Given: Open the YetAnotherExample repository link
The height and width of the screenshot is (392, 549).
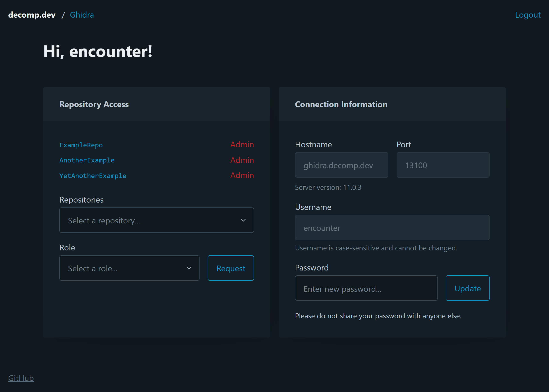Looking at the screenshot, I should (x=93, y=176).
